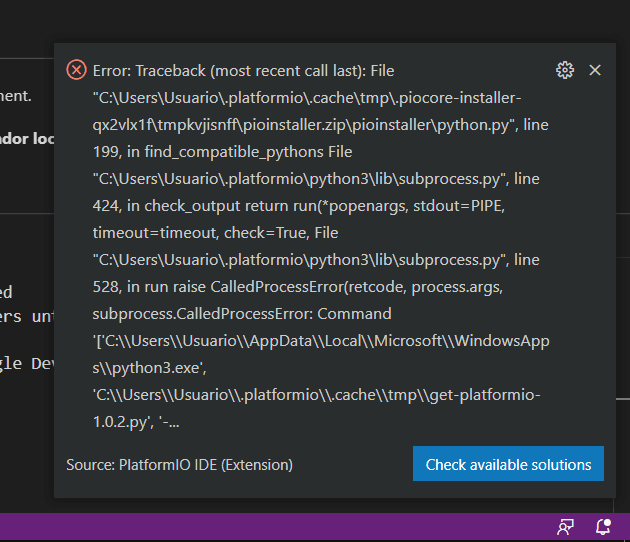Click the '424, in check_output return run' line
Image resolution: width=630 pixels, height=542 pixels.
click(x=299, y=206)
